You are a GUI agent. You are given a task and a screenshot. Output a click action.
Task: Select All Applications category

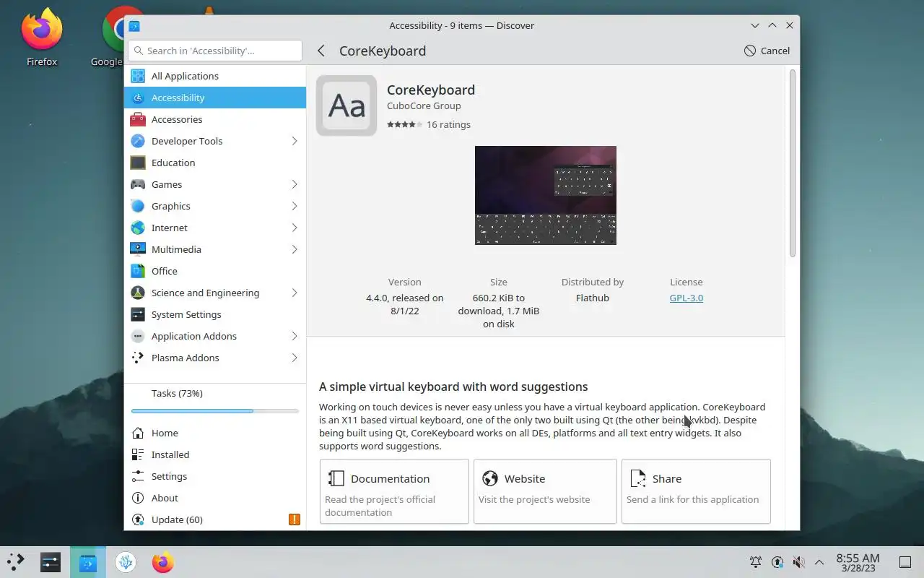click(x=215, y=76)
